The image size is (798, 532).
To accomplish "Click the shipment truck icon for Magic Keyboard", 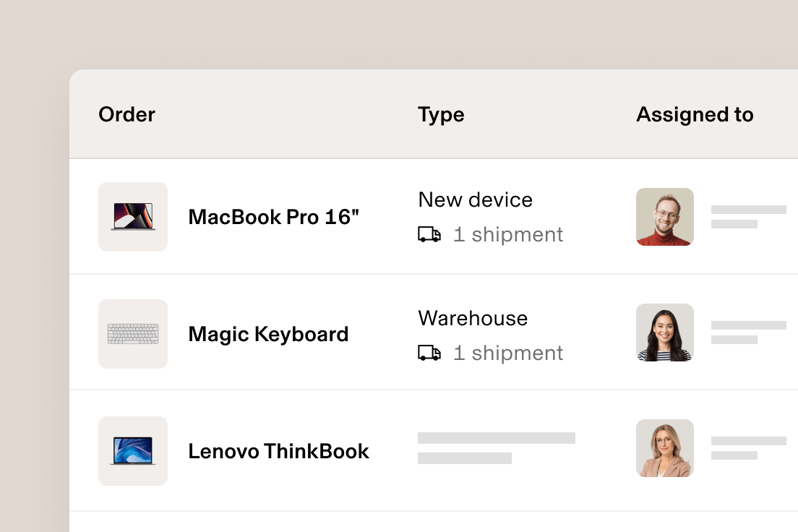I will (x=429, y=353).
